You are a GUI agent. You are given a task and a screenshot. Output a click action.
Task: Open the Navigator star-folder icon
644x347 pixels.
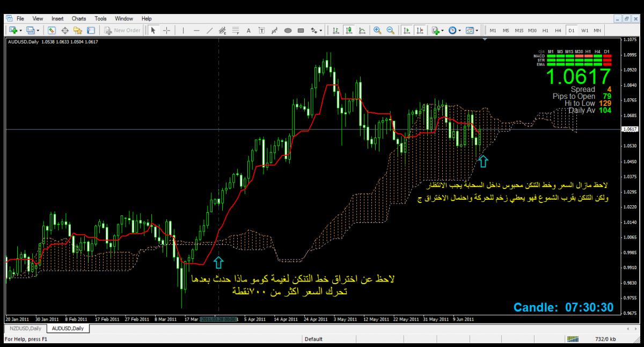pyautogui.click(x=78, y=31)
